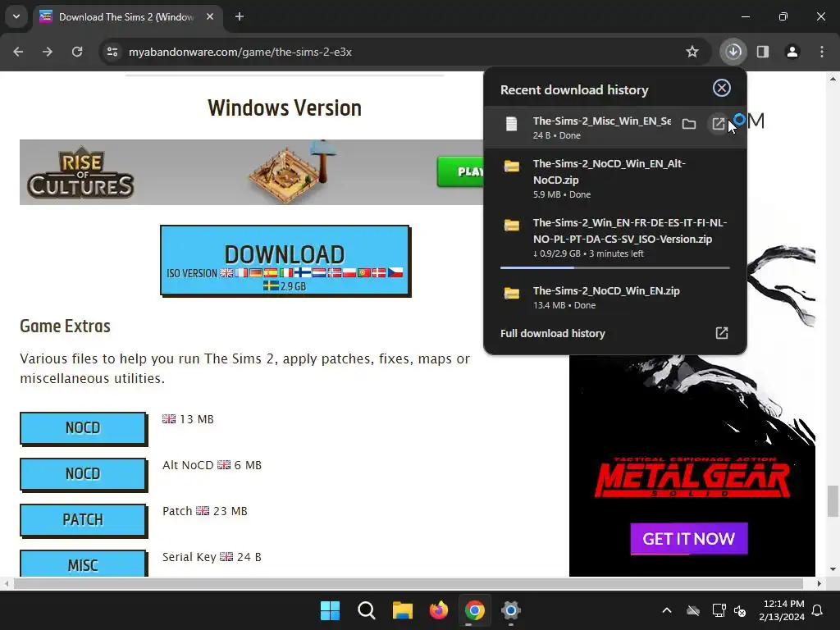840x630 pixels.
Task: Open Chrome from taskbar
Action: [475, 610]
